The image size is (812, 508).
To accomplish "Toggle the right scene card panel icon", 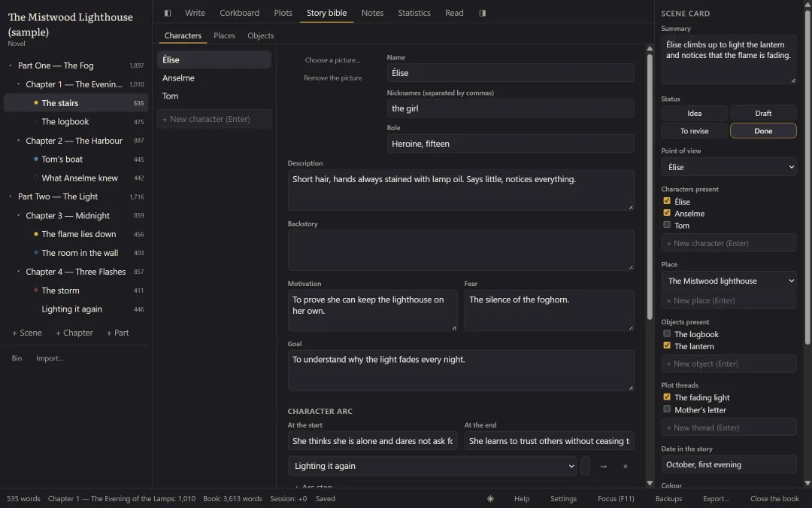I will [482, 13].
